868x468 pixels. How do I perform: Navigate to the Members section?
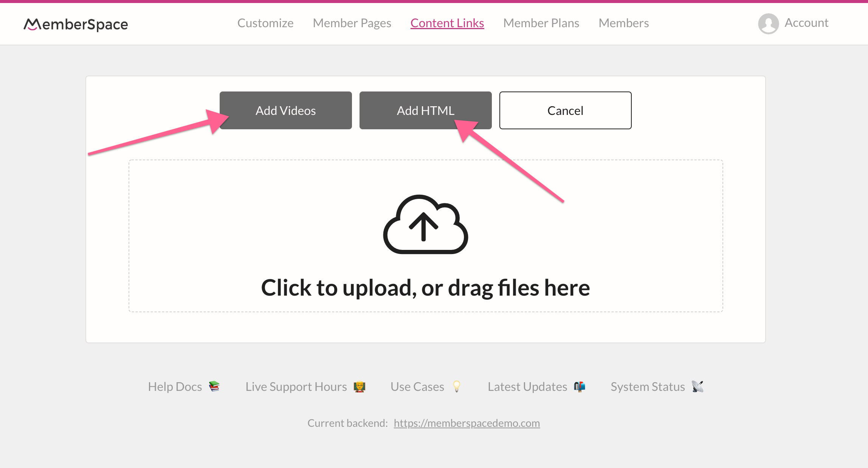[x=623, y=23]
